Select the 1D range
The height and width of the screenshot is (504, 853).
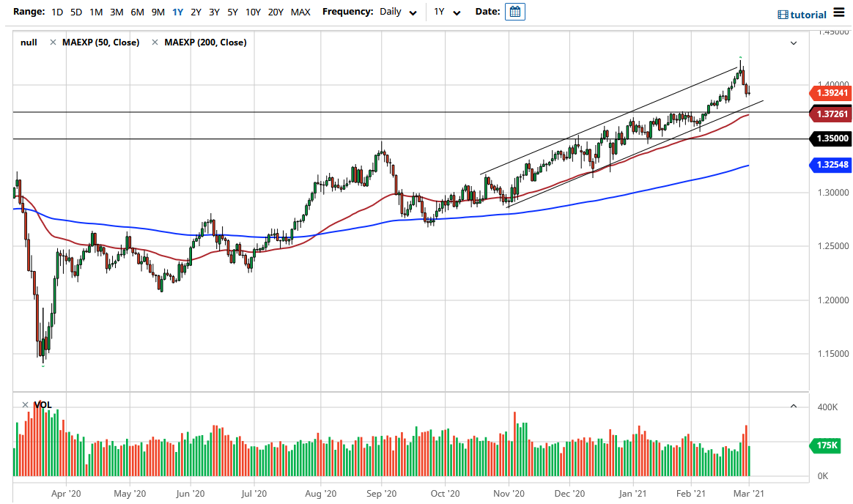click(x=56, y=12)
